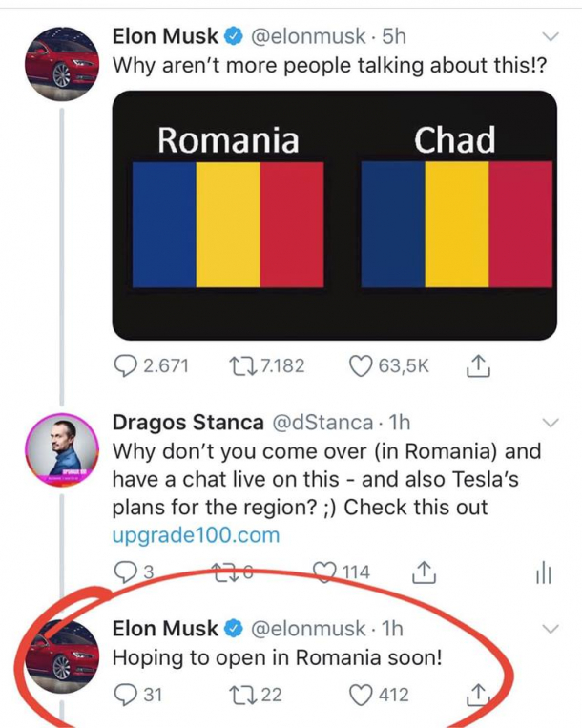
Task: Like Dragos Stanca's tweet
Action: 328,572
